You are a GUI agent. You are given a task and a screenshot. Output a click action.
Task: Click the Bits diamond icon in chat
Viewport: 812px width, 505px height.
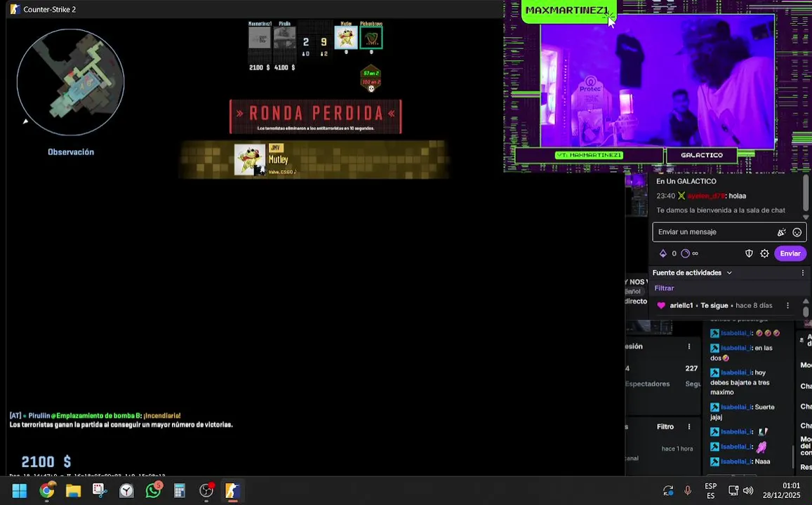point(663,253)
